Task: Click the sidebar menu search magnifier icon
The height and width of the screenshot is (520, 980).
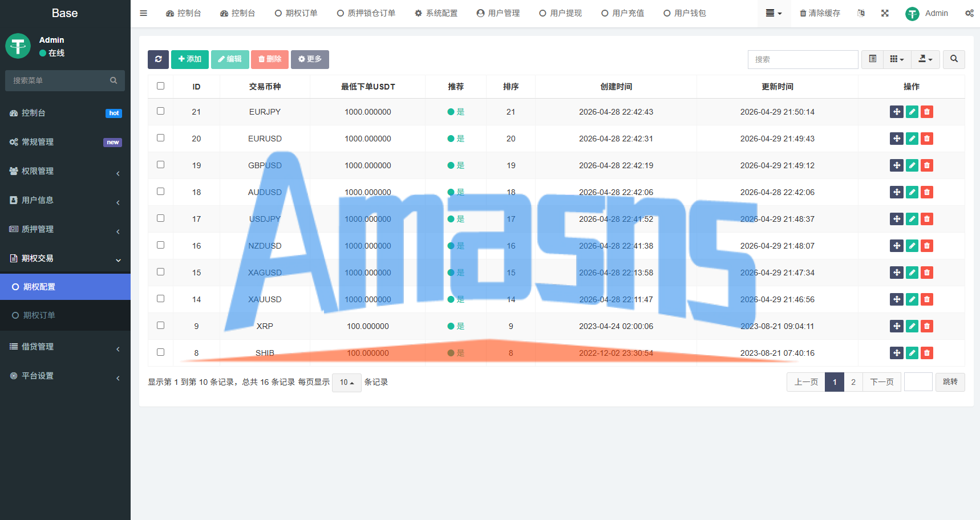Action: (114, 80)
